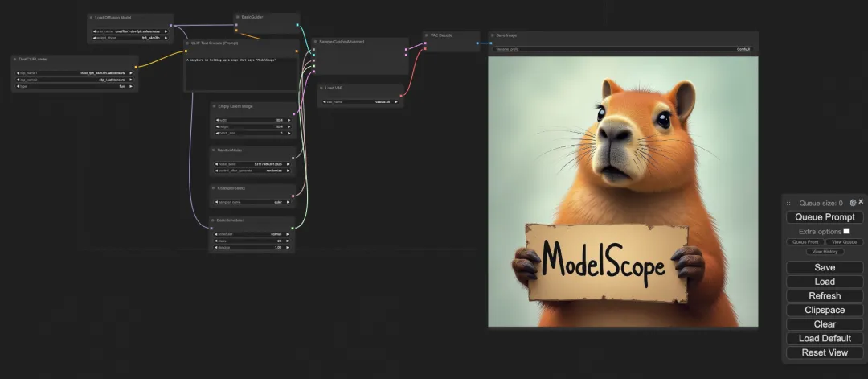
Task: Open Clipspace
Action: [825, 311]
